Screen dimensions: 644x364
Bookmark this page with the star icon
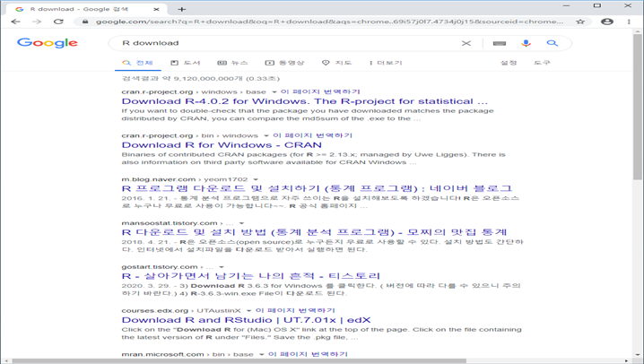580,22
